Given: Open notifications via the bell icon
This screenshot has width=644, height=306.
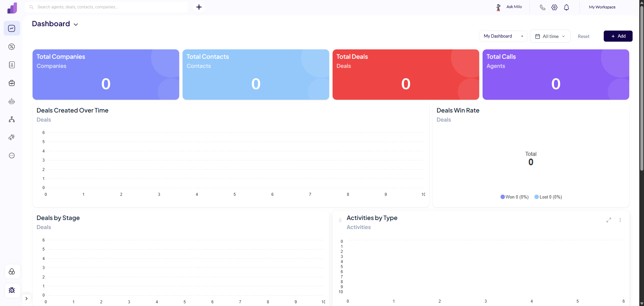Looking at the screenshot, I should tap(567, 7).
